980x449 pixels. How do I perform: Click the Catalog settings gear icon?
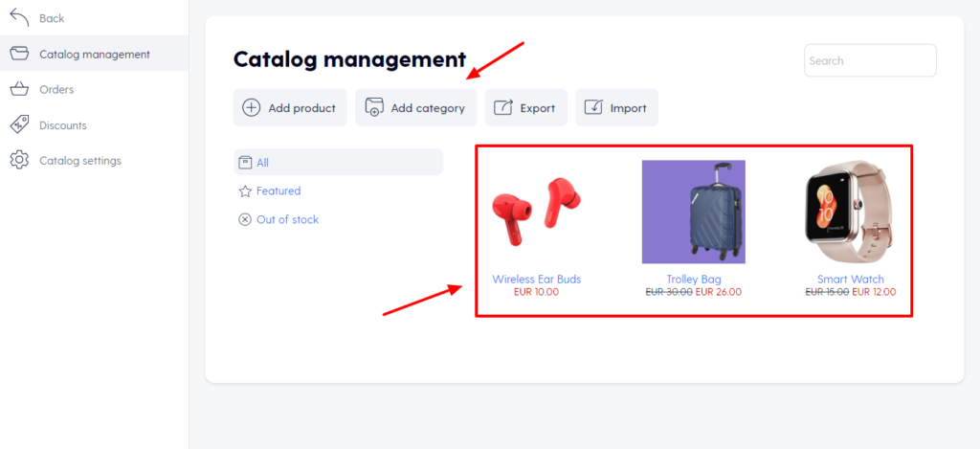click(19, 160)
